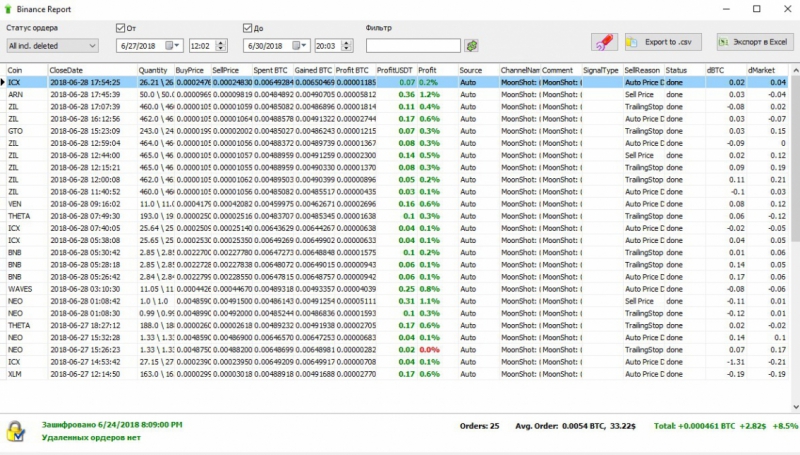Click the Зашифровано 6/24/2018 status text
Image resolution: width=800 pixels, height=455 pixels.
[x=112, y=424]
